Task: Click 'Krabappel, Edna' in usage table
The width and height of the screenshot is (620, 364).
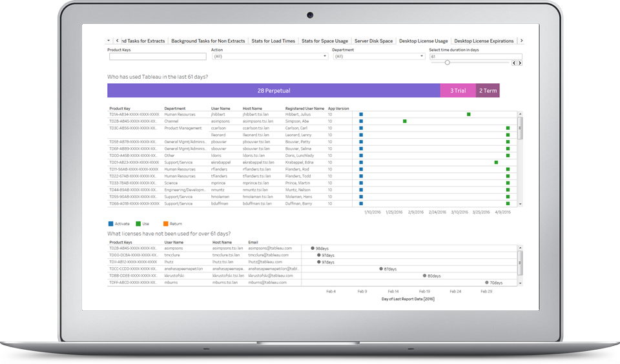Action: tap(299, 163)
